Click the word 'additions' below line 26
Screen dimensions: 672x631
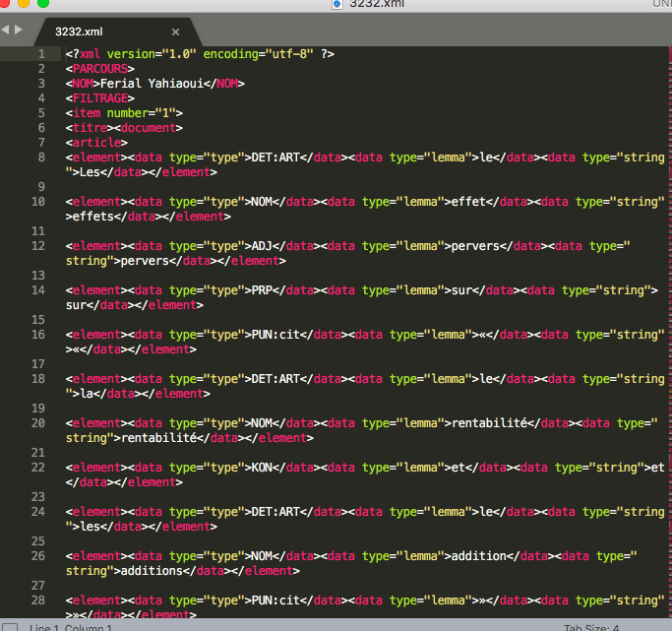tap(152, 571)
